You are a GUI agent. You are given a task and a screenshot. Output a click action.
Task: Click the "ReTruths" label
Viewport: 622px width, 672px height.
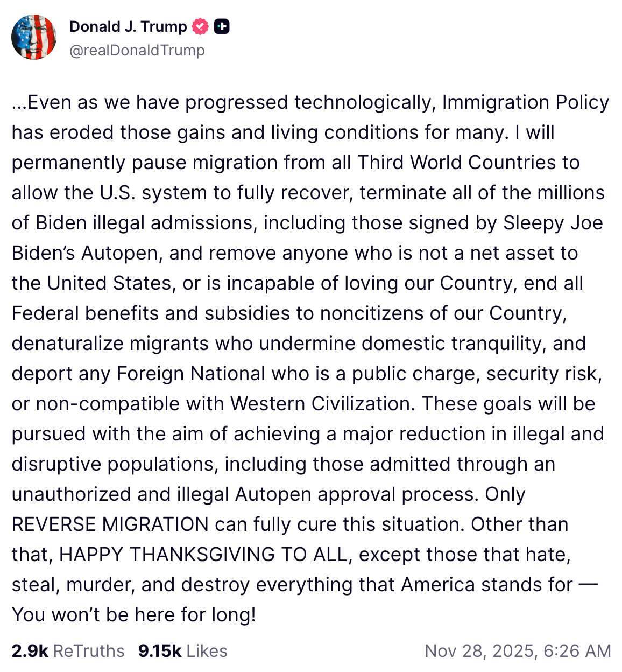(89, 650)
